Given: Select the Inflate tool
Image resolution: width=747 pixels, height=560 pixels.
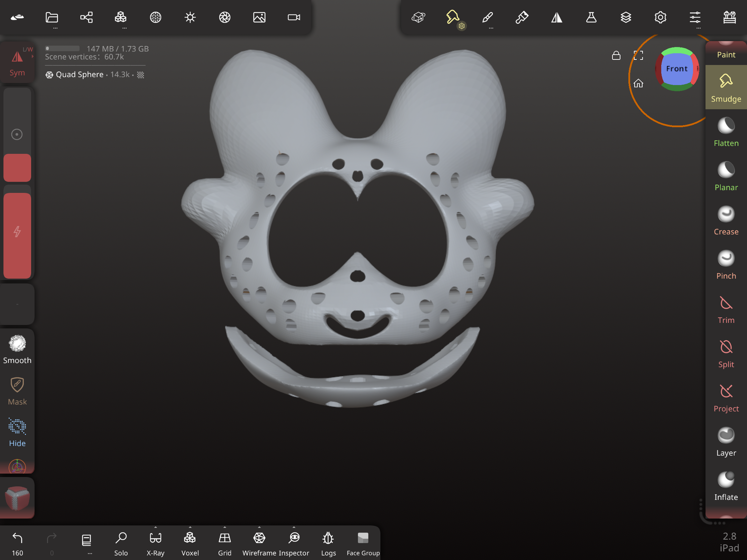Looking at the screenshot, I should [x=726, y=486].
